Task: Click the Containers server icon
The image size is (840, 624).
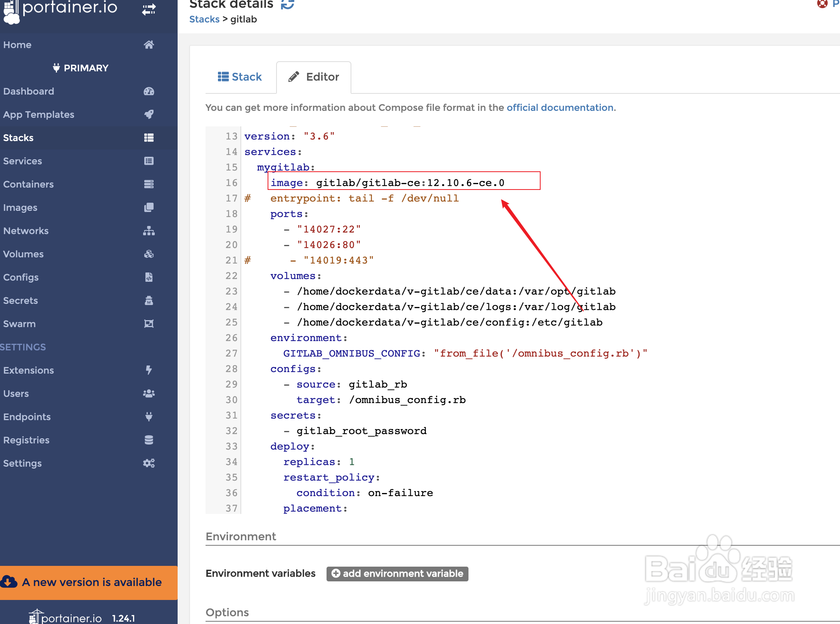Action: click(149, 184)
